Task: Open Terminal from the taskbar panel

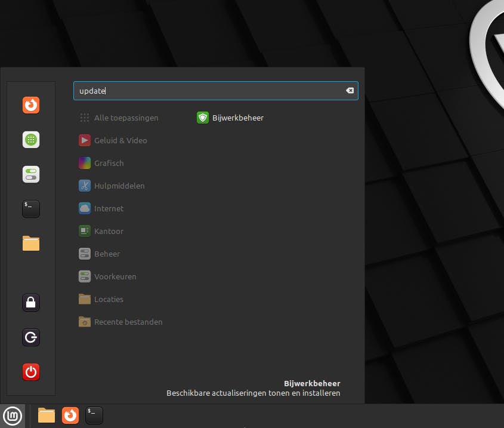Action: (94, 415)
